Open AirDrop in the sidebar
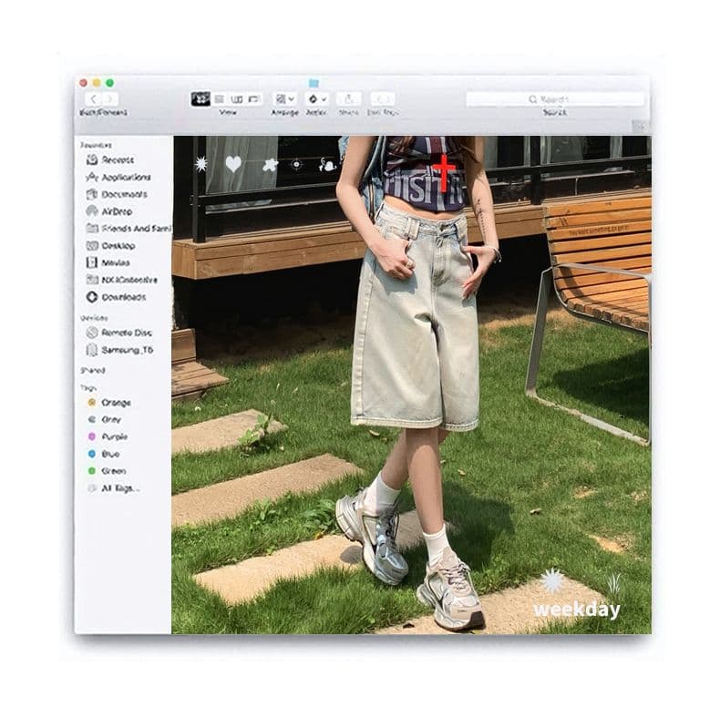The image size is (720, 728). pos(109,211)
